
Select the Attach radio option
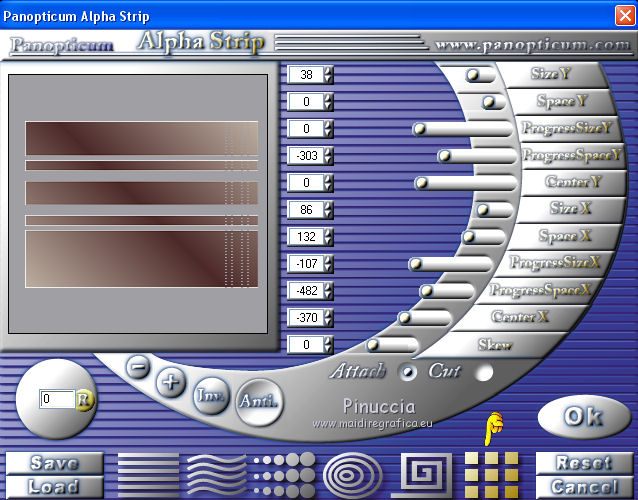pyautogui.click(x=408, y=372)
